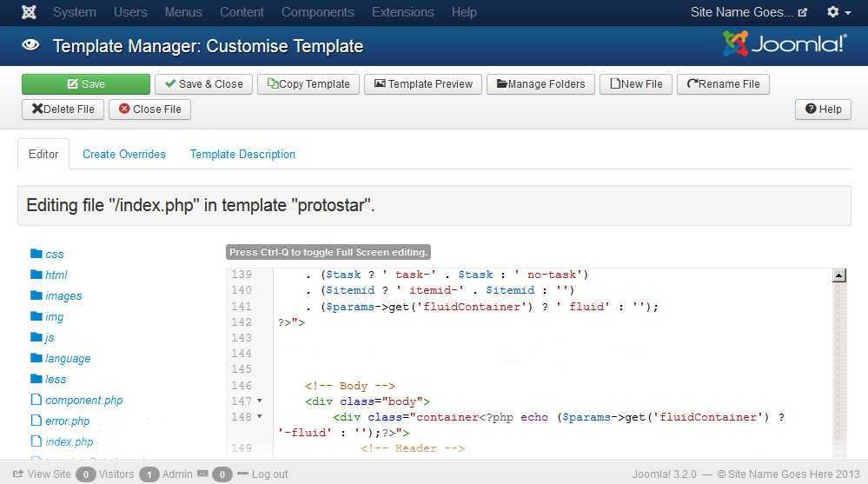Viewport: 868px width, 484px height.
Task: Open the Content menu
Action: [x=242, y=12]
